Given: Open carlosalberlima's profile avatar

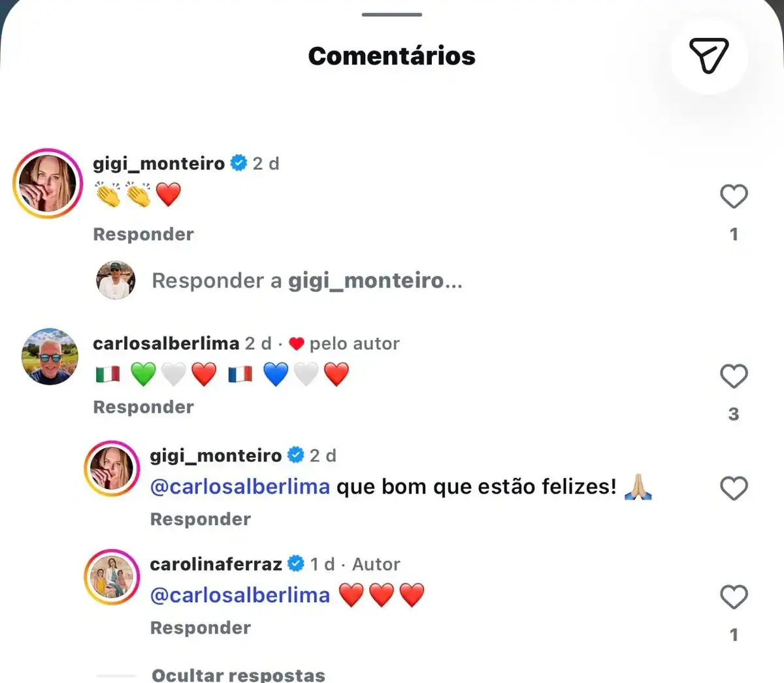Looking at the screenshot, I should tap(50, 357).
